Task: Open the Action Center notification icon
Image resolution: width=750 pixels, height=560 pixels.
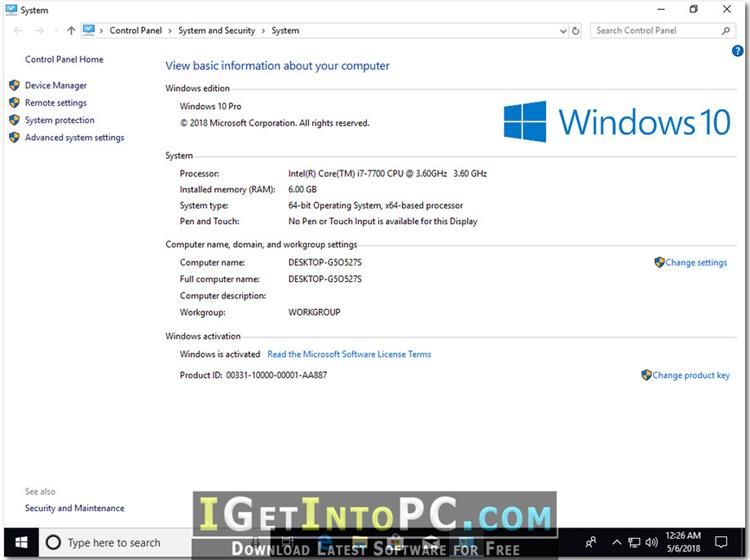Action: click(721, 542)
